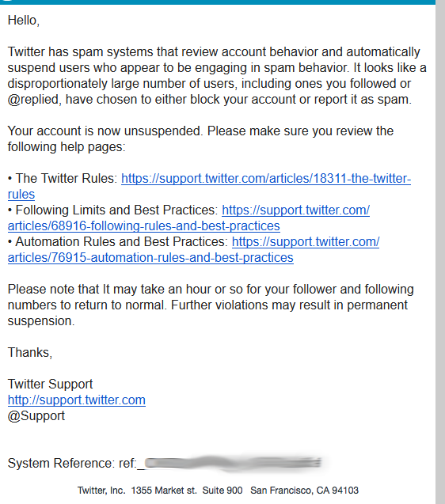Image resolution: width=445 pixels, height=504 pixels.
Task: Click "Your account is now unsuspended" sentence
Action: [105, 131]
